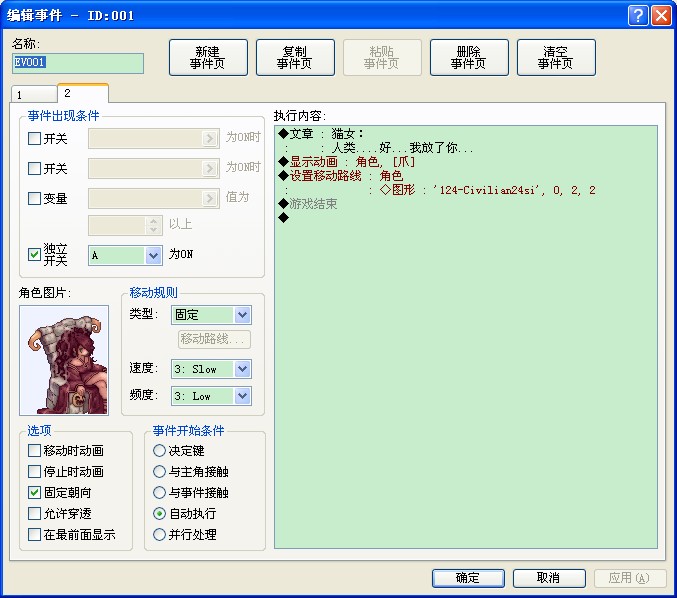Select 并行处理 trigger radio button
Image resolution: width=677 pixels, height=598 pixels.
pyautogui.click(x=159, y=535)
